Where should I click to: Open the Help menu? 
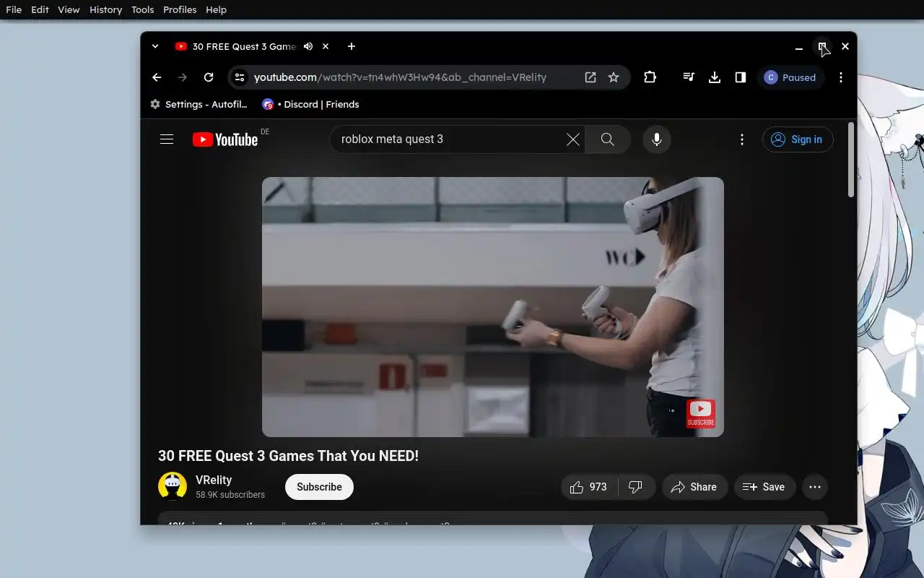216,9
